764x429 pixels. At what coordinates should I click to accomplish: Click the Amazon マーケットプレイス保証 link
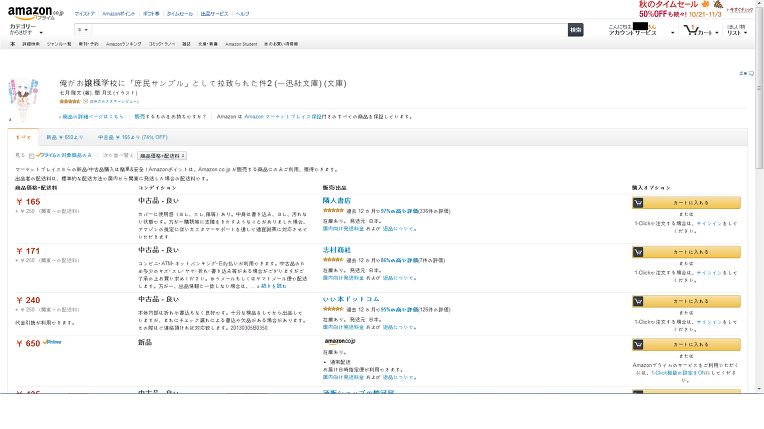tap(283, 117)
